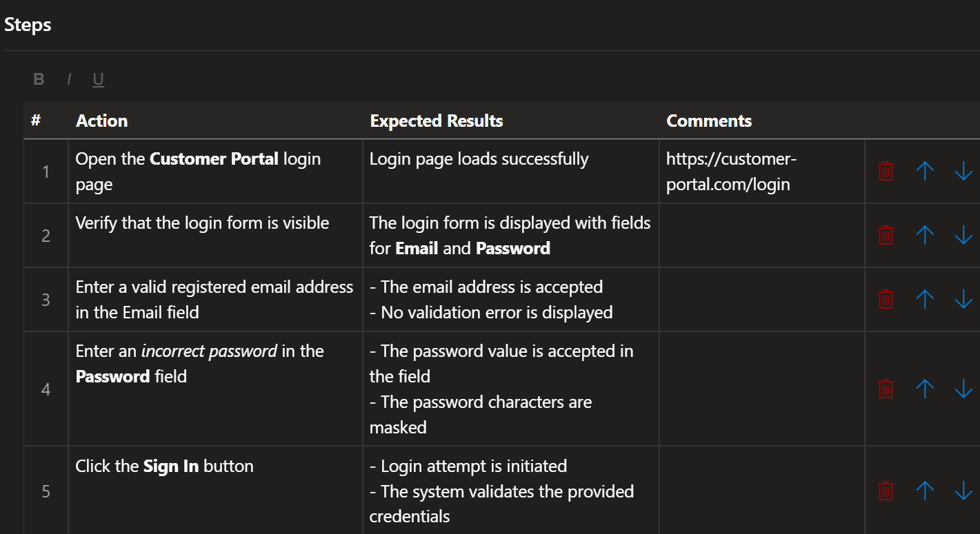Move step 4 up with arrow
This screenshot has width=980, height=534.
tap(924, 389)
